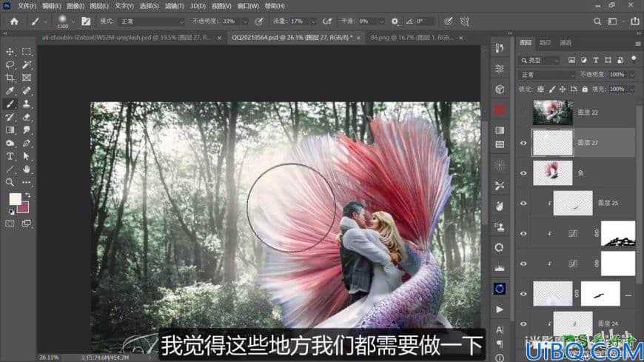The height and width of the screenshot is (362, 644).
Task: Select the Brush tool in toolbox
Action: tap(10, 104)
